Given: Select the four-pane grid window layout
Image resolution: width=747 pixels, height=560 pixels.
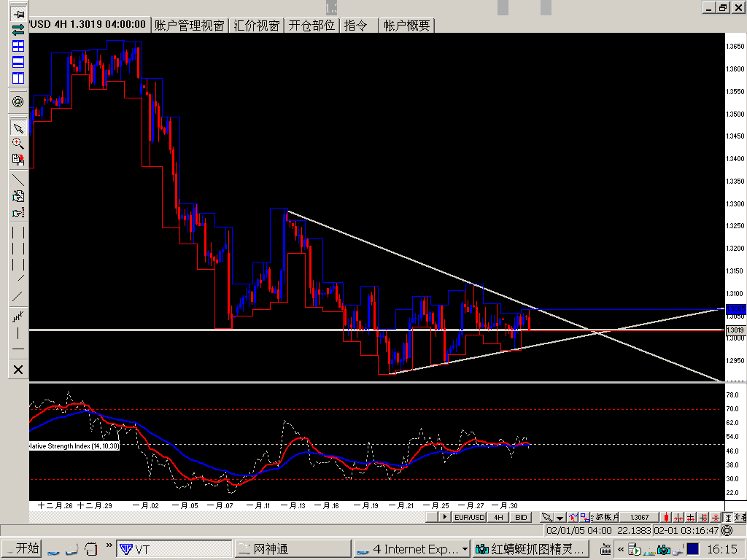Looking at the screenshot, I should [x=18, y=46].
